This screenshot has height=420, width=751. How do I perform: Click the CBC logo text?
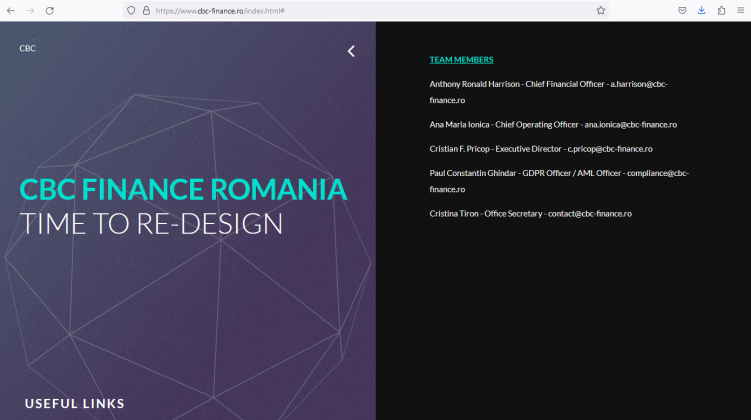[x=27, y=48]
